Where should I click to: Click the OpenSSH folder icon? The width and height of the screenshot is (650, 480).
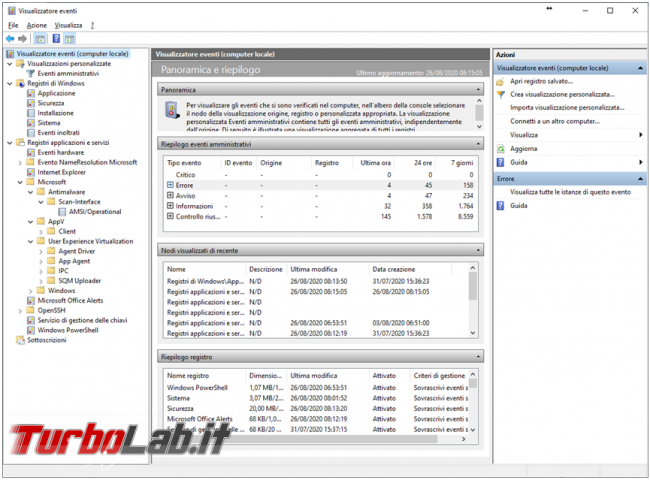tap(31, 310)
